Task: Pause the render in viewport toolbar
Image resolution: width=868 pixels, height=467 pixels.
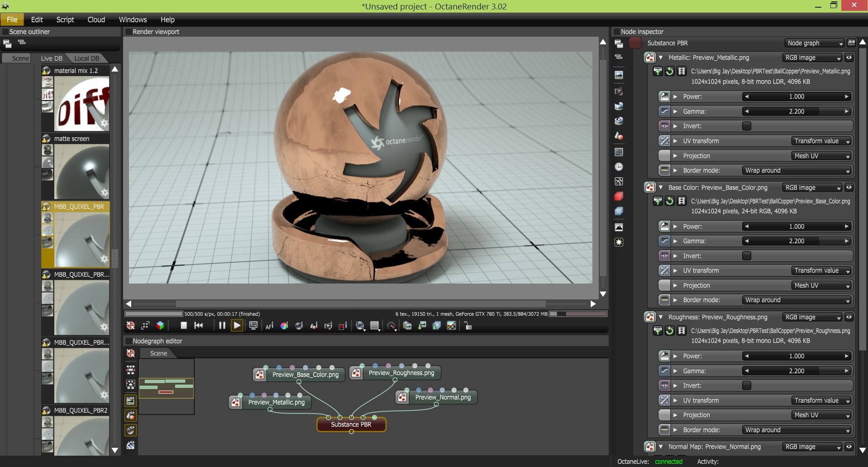Action: click(222, 325)
